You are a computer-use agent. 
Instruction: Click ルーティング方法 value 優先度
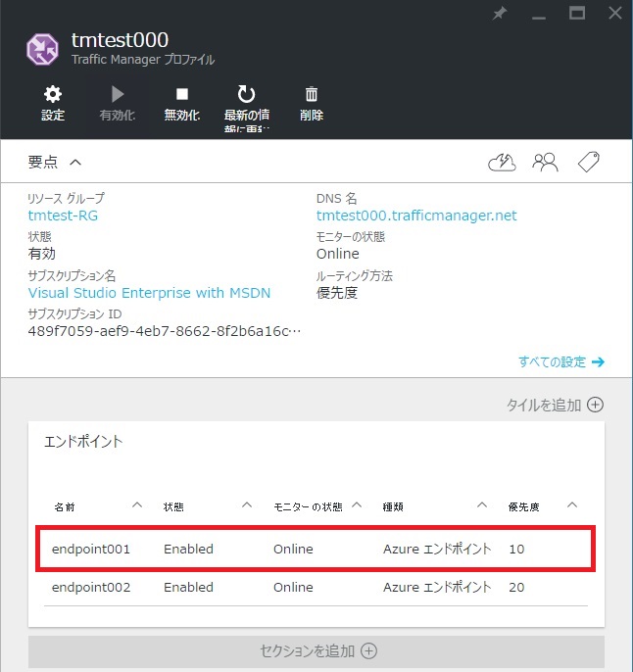coord(337,293)
